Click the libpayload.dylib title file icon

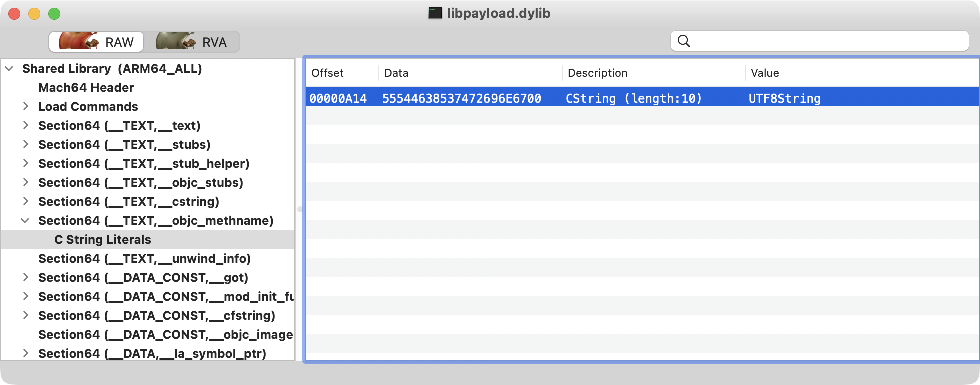tap(435, 13)
